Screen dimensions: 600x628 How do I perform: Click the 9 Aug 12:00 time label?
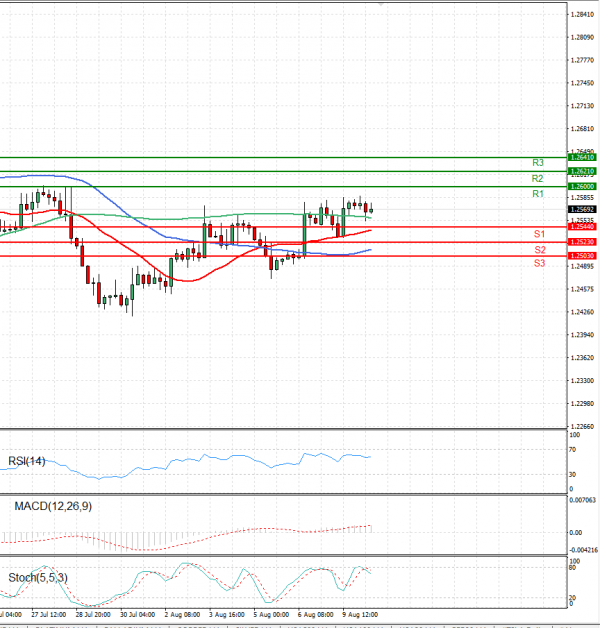click(360, 614)
